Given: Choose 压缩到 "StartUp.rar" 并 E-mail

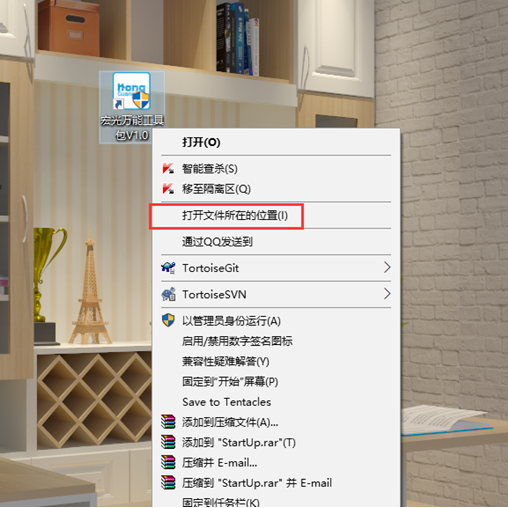Looking at the screenshot, I should 276,483.
